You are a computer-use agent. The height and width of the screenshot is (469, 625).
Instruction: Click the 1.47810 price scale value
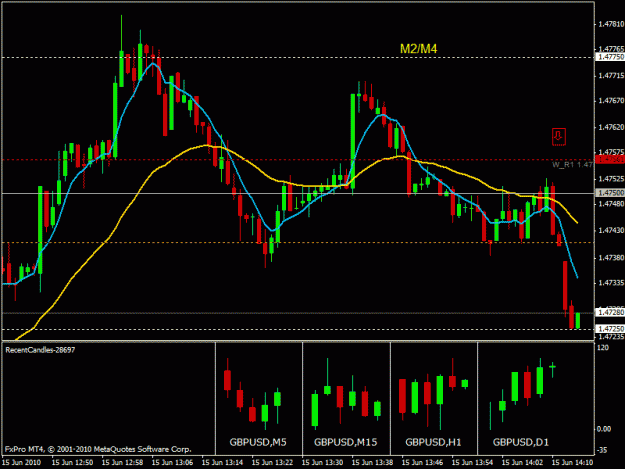(x=611, y=24)
